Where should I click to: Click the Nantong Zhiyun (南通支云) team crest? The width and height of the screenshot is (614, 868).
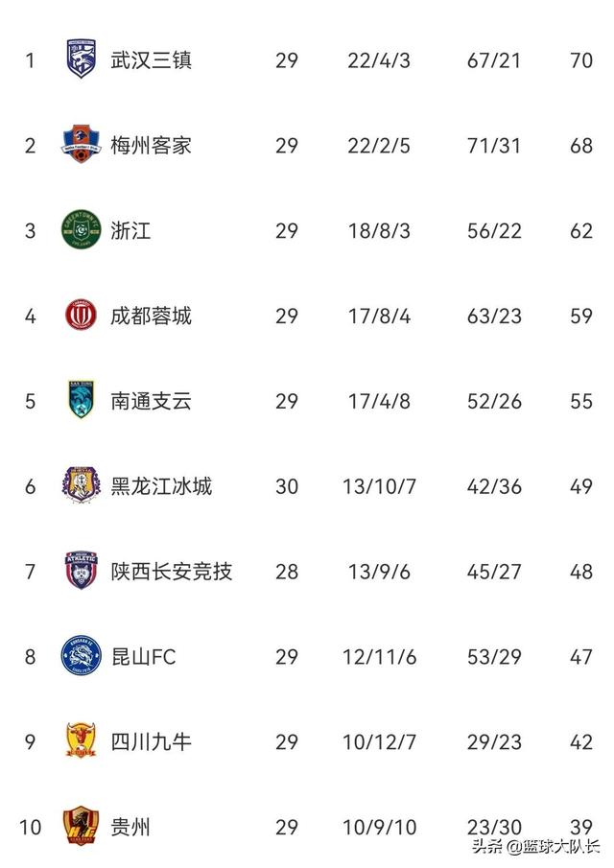[81, 399]
